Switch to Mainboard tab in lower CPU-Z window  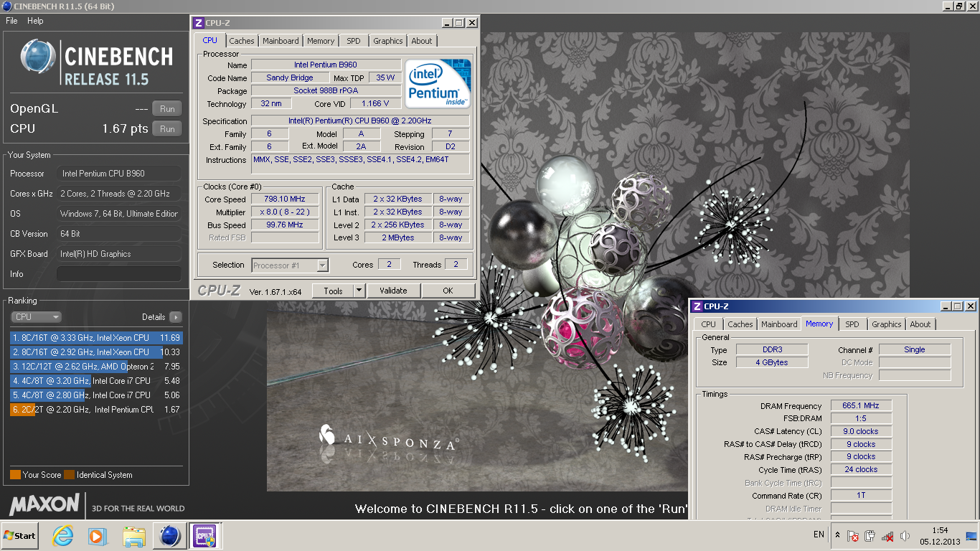pyautogui.click(x=779, y=324)
